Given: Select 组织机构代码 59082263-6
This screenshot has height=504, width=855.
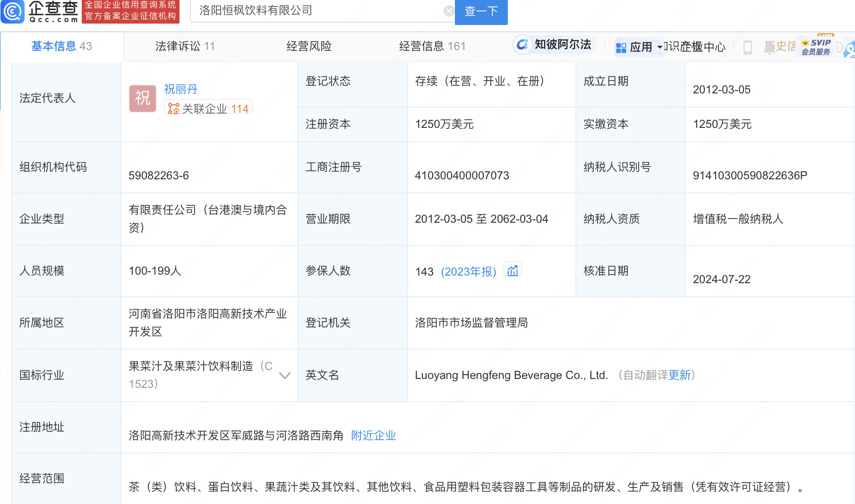Looking at the screenshot, I should (x=159, y=176).
